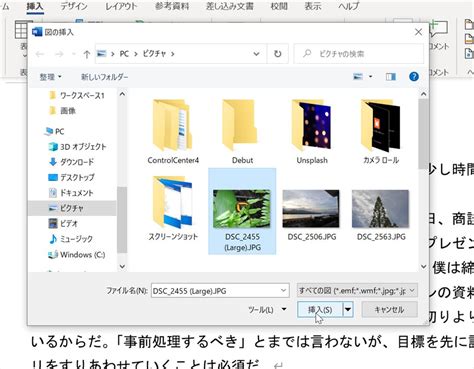Image resolution: width=474 pixels, height=369 pixels.
Task: Select 3D オブジェクト in navigation pane
Action: [77, 147]
